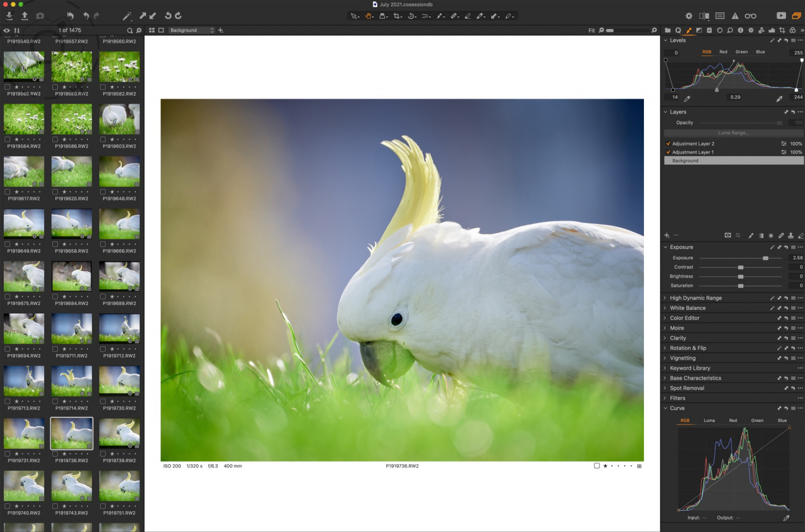This screenshot has width=805, height=532.
Task: Switch Levels to the Red channel tab
Action: click(x=723, y=52)
